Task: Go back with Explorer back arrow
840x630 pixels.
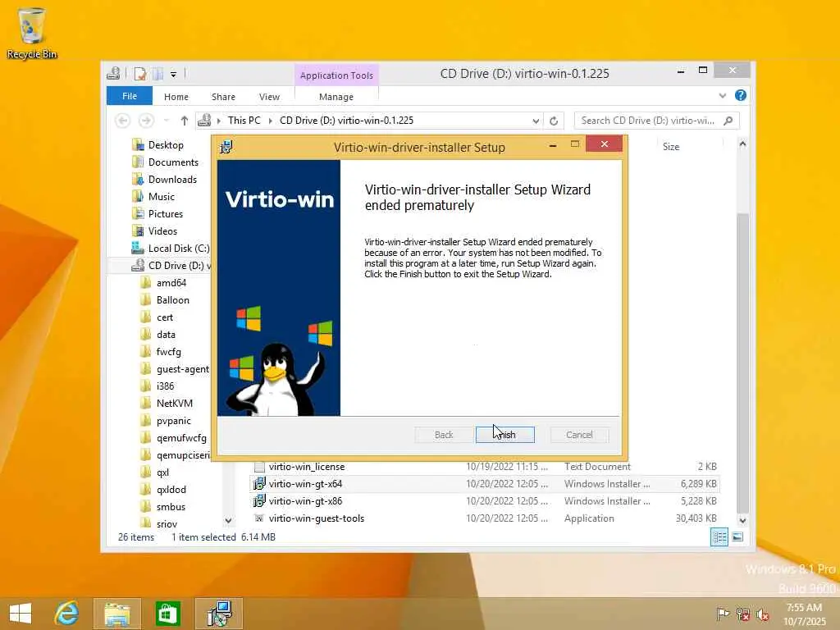Action: click(x=123, y=121)
